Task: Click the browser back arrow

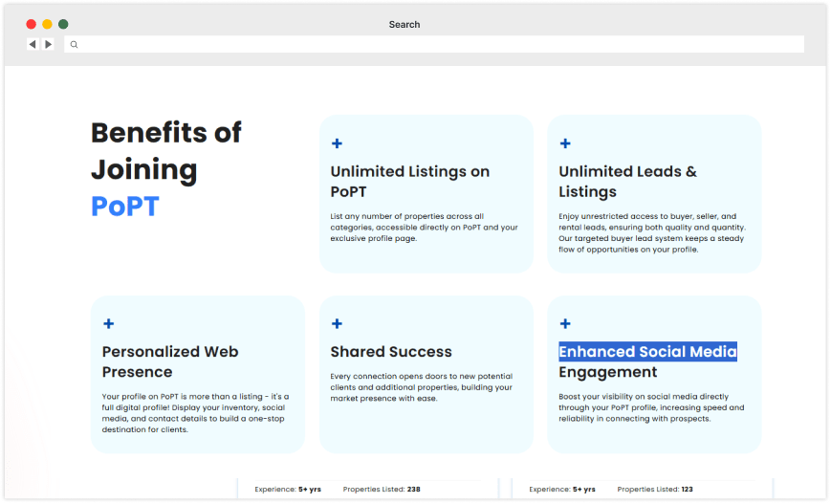Action: [x=32, y=44]
